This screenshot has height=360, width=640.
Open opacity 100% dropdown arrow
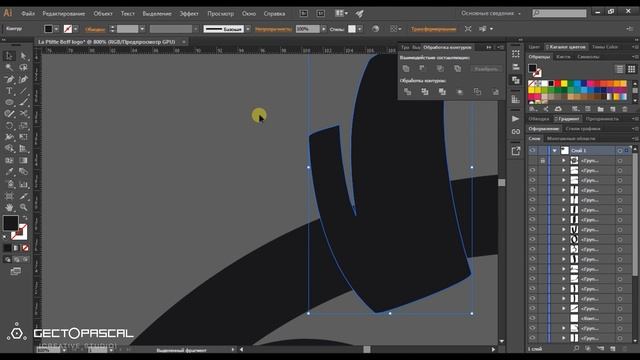[x=323, y=29]
